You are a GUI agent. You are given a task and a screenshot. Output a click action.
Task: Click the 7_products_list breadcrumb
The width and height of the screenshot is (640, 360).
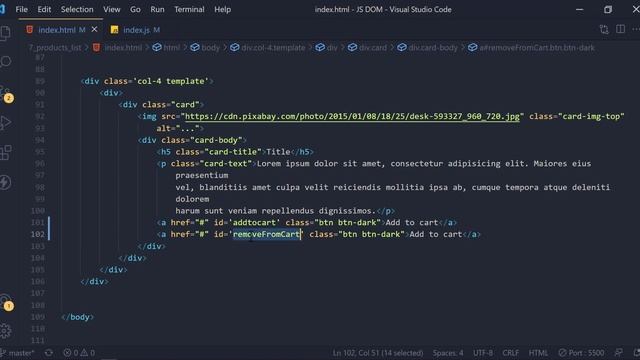(55, 48)
